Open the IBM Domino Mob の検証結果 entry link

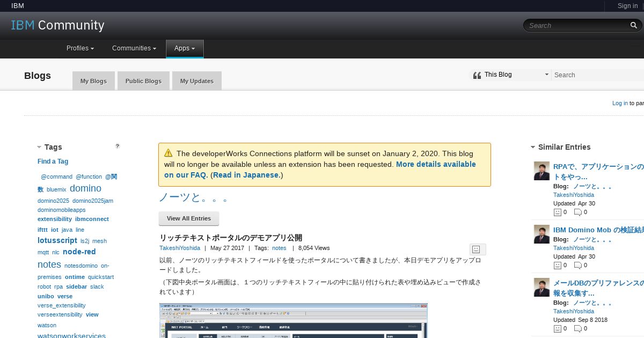point(598,230)
